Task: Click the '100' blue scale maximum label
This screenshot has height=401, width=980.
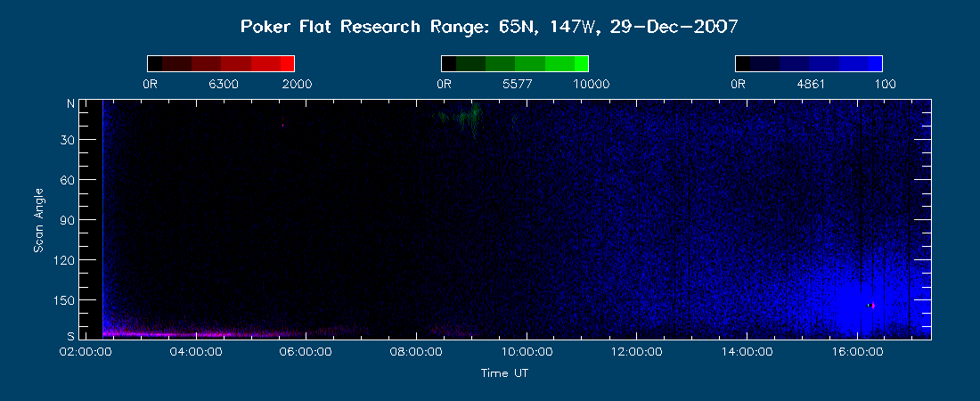Action: coord(885,85)
